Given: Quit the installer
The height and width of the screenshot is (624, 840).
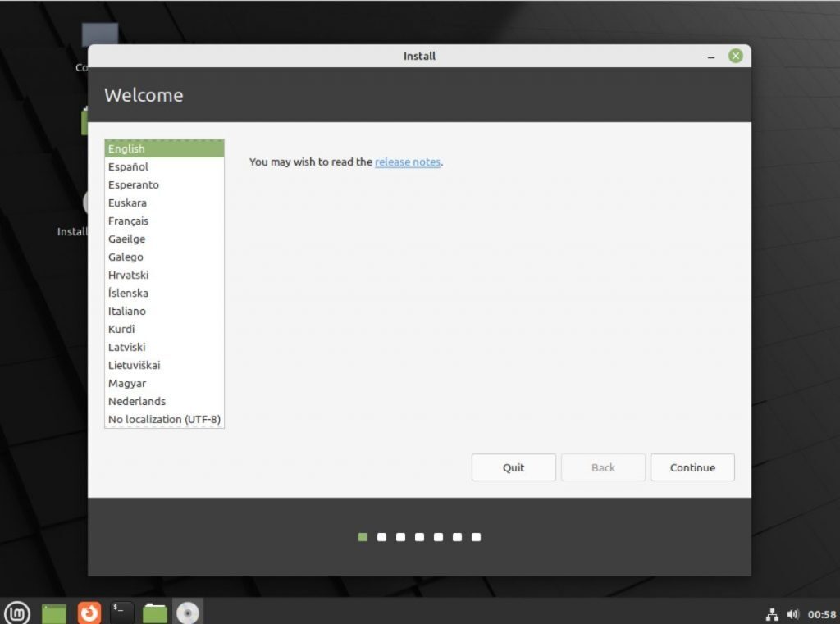Looking at the screenshot, I should (514, 467).
